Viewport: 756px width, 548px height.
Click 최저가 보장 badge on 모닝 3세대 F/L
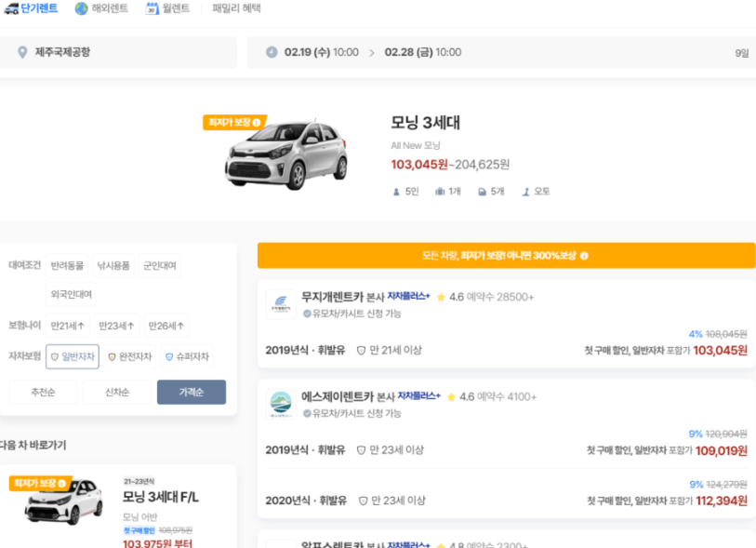(x=41, y=484)
